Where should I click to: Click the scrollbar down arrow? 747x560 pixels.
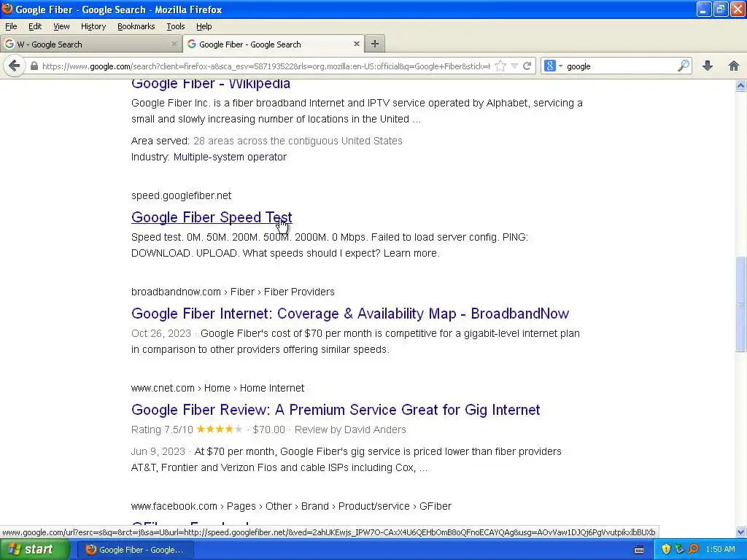coord(740,532)
